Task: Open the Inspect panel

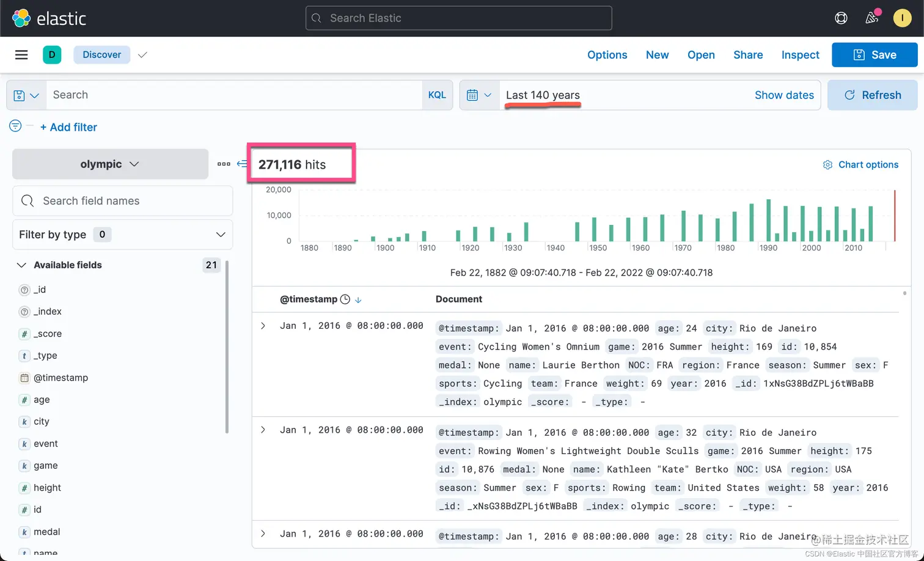Action: coord(801,55)
